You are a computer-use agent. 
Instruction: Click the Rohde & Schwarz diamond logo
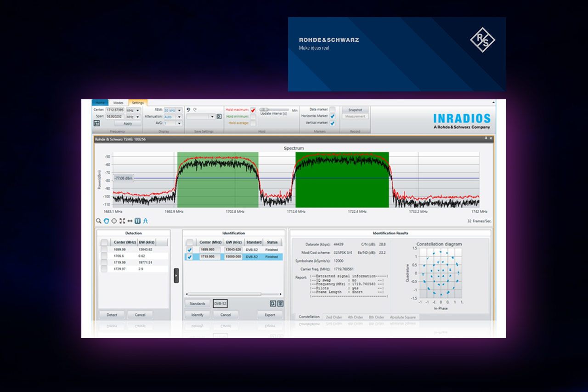click(x=483, y=40)
